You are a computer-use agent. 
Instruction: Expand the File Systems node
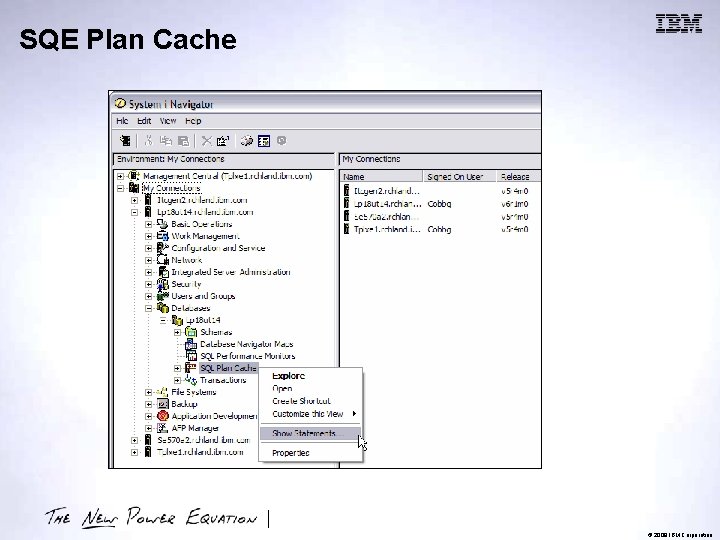click(148, 392)
